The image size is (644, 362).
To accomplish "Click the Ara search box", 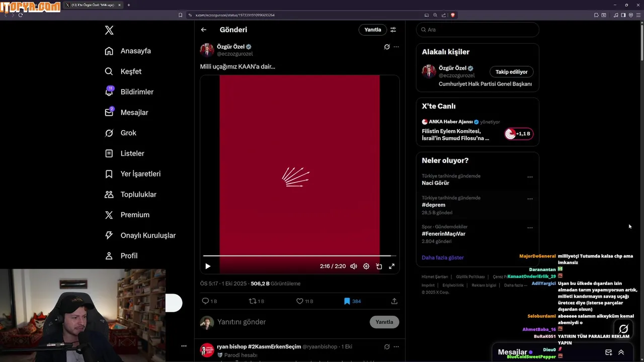I will (x=477, y=30).
